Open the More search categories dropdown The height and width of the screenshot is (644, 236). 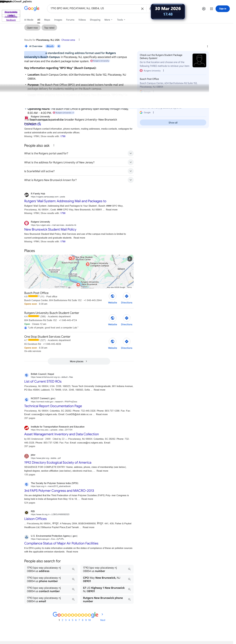110,20
